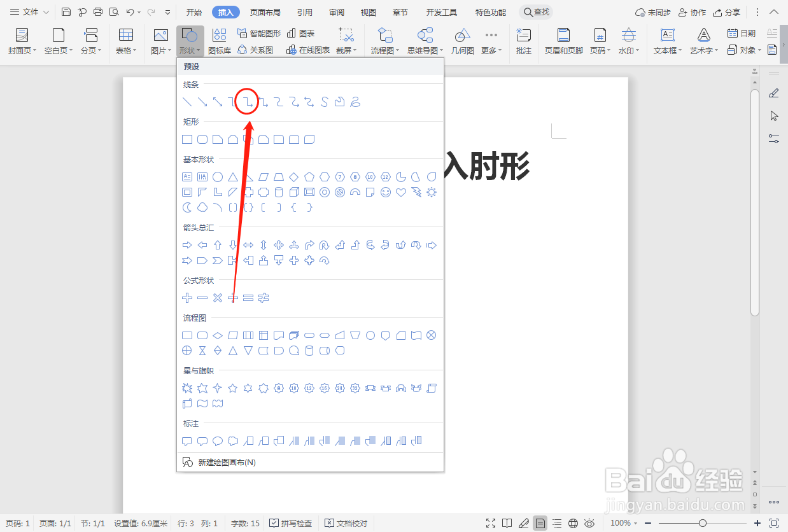Open the 封面页 dropdown
788x532 pixels.
coord(22,50)
